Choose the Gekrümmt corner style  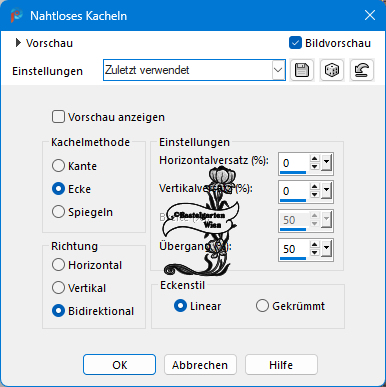point(262,306)
